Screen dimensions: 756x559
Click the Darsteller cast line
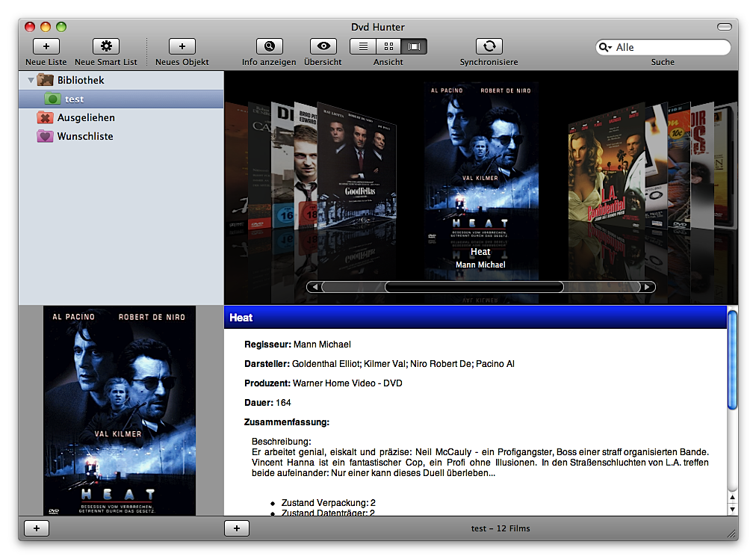[379, 364]
